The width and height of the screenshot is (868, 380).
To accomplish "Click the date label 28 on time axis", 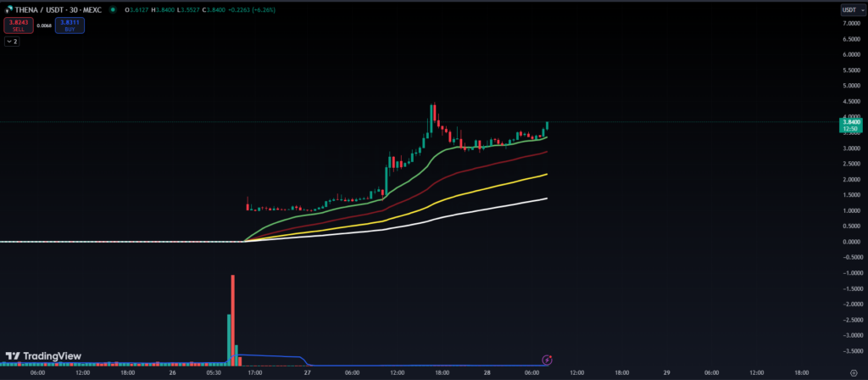I will click(487, 373).
